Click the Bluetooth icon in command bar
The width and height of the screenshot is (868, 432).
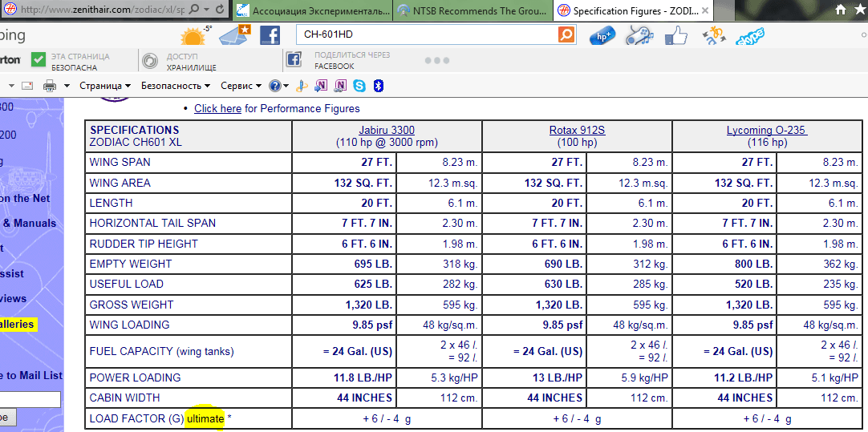click(379, 86)
